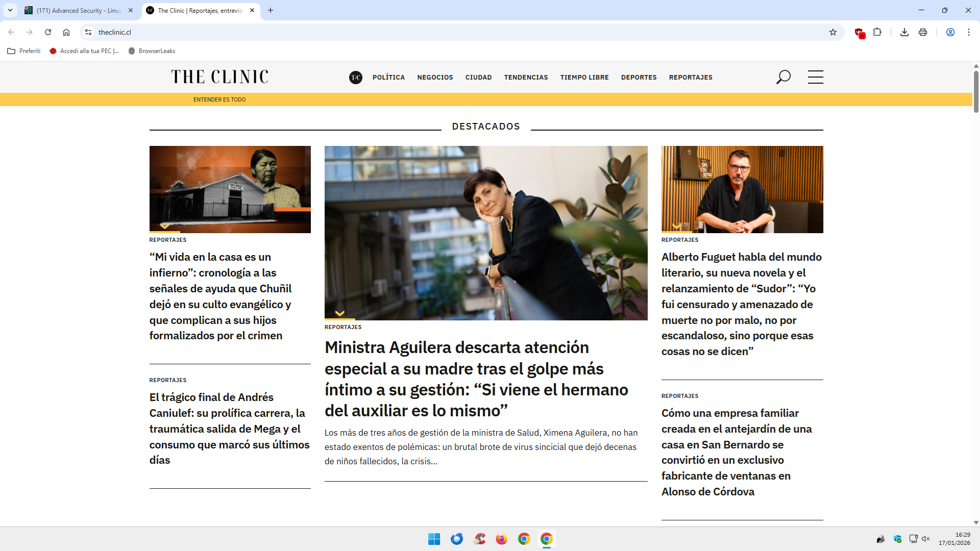The image size is (980, 551).
Task: Open the DEPORTES menu item
Action: point(639,78)
